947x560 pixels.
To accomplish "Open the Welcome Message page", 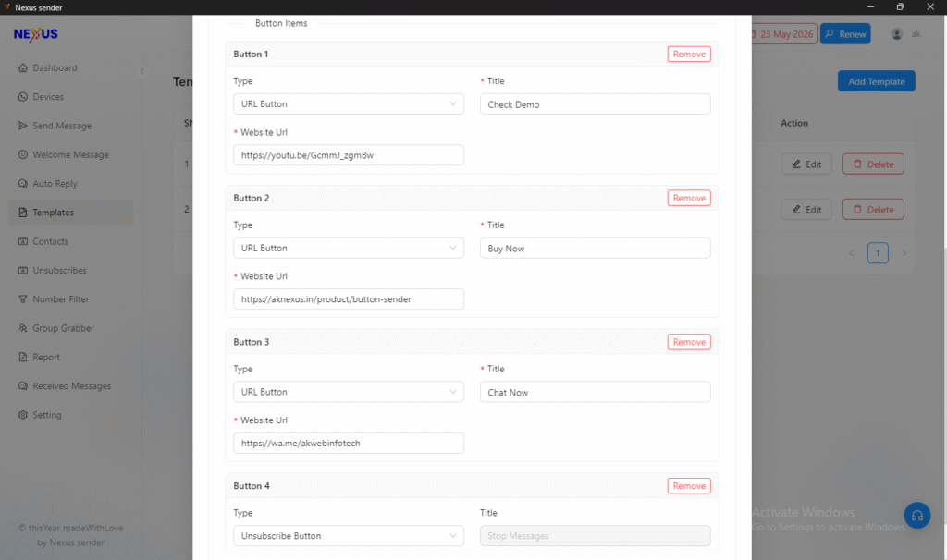I will 70,154.
